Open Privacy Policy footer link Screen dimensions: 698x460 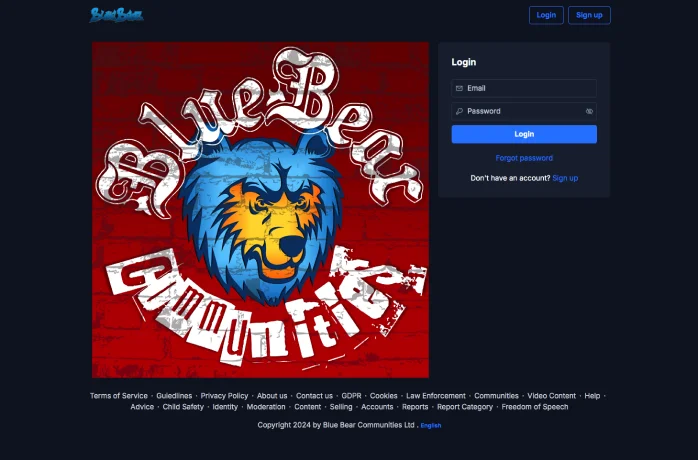(x=224, y=396)
